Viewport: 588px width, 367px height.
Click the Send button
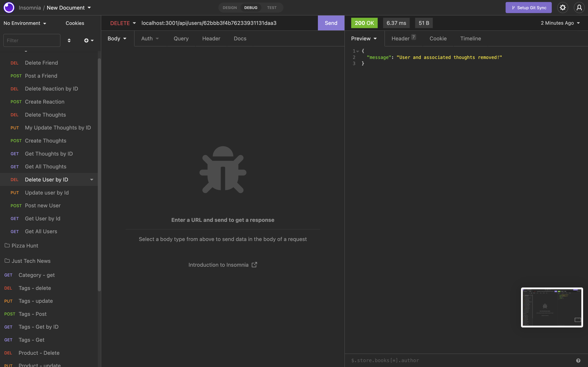331,23
